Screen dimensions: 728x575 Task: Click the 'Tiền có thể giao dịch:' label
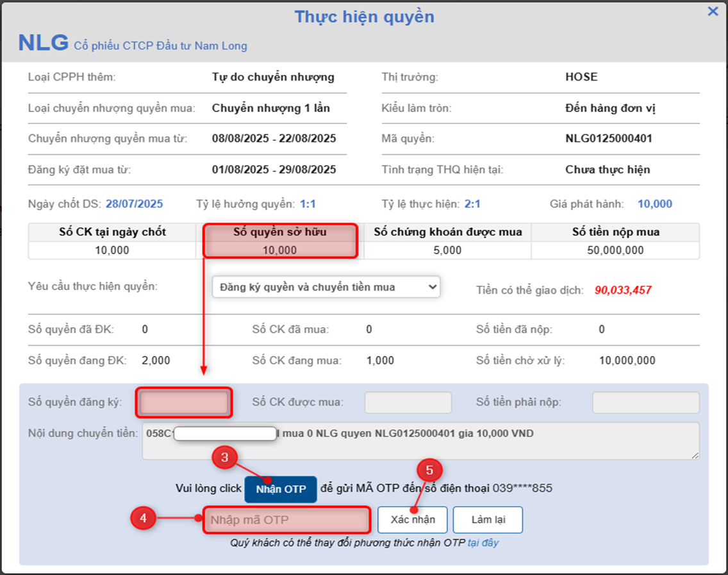[x=530, y=291]
